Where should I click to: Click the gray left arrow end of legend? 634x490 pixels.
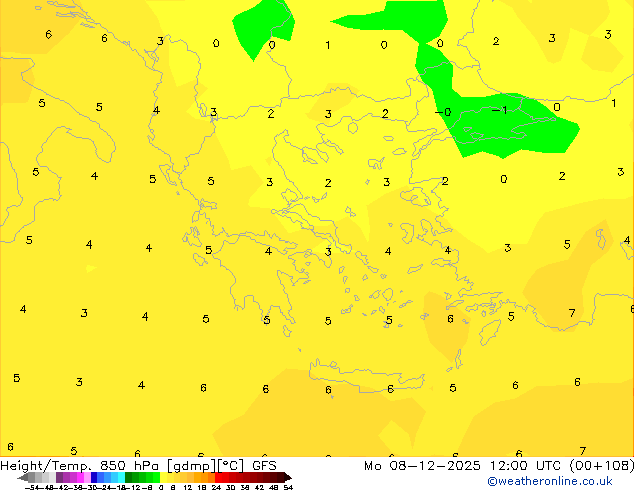tap(23, 477)
